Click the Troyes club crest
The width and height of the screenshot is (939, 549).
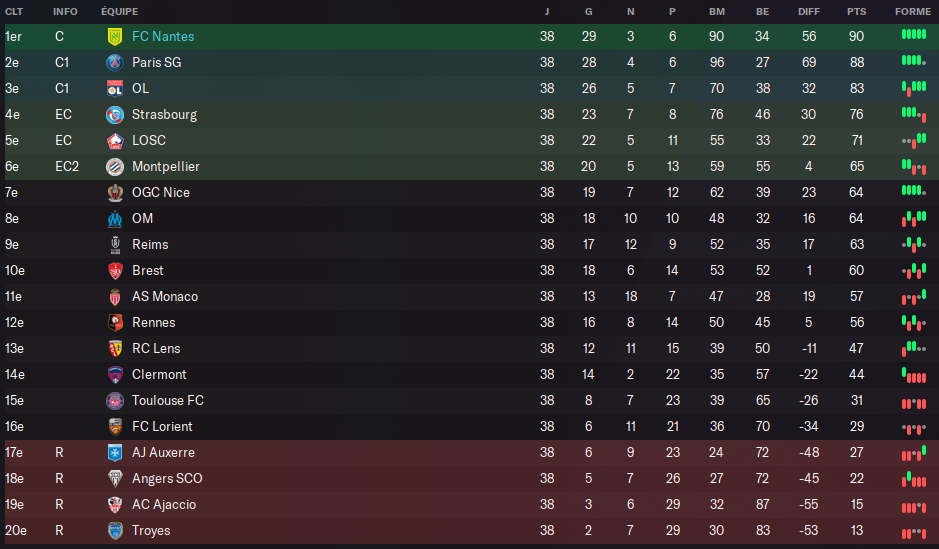(114, 530)
